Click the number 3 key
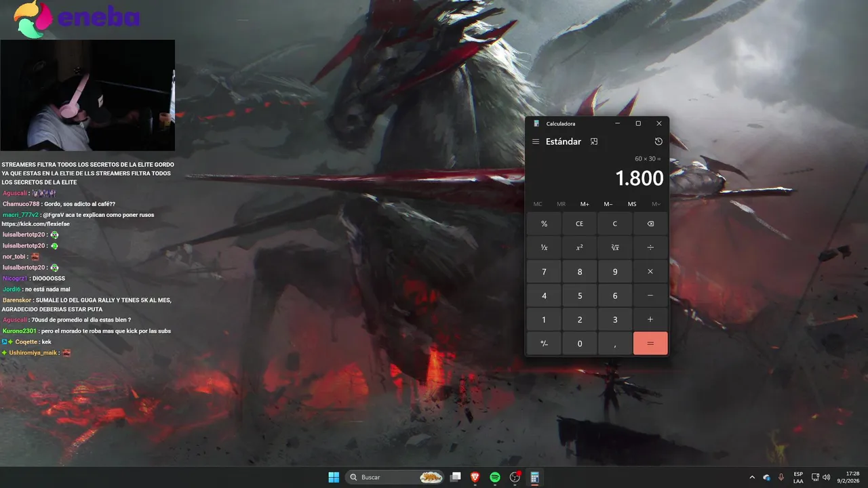This screenshot has height=488, width=868. click(615, 319)
